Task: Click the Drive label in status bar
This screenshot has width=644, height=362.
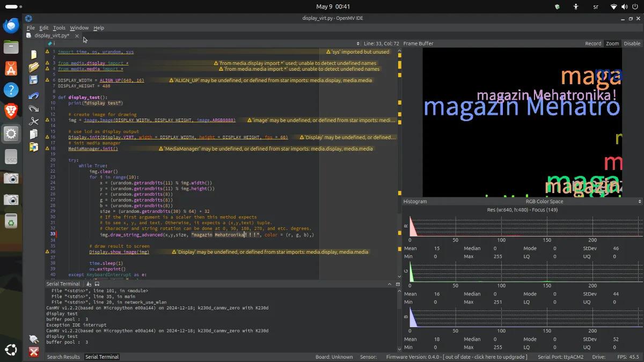Action: [599, 357]
